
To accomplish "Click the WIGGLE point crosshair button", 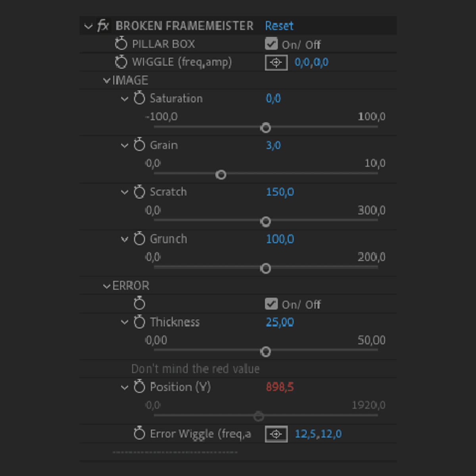I will click(x=276, y=62).
